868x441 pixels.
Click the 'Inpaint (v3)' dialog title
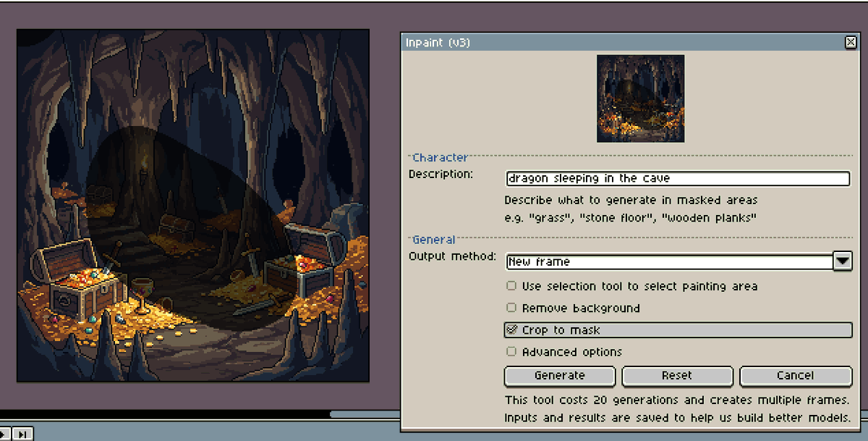coord(438,43)
